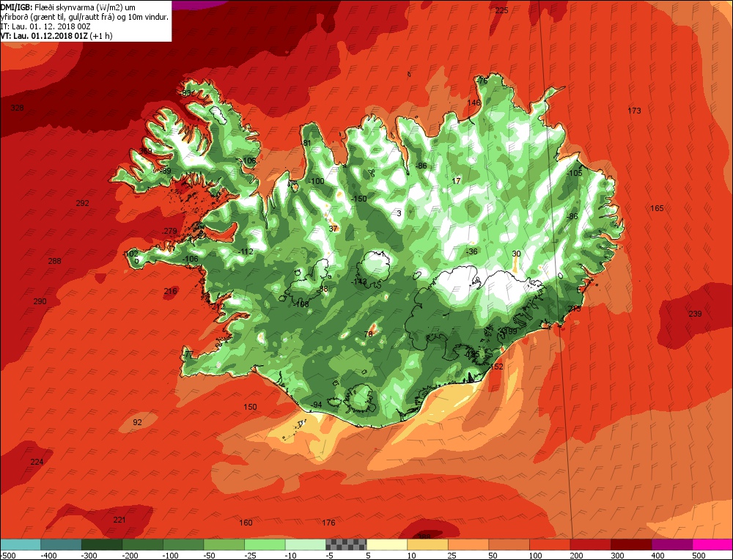Image resolution: width=733 pixels, height=560 pixels.
Task: Click the land value -112 in west Iceland
Action: (x=246, y=251)
